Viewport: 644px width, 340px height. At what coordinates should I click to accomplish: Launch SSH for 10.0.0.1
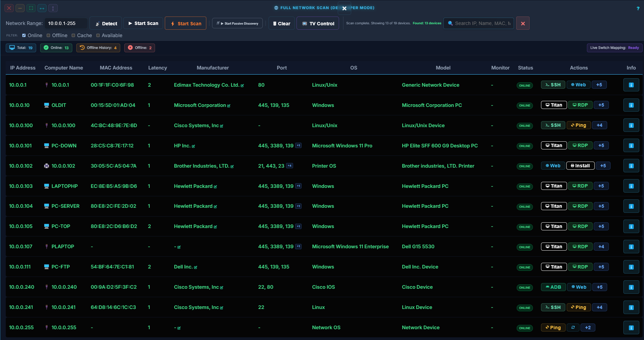pyautogui.click(x=553, y=85)
